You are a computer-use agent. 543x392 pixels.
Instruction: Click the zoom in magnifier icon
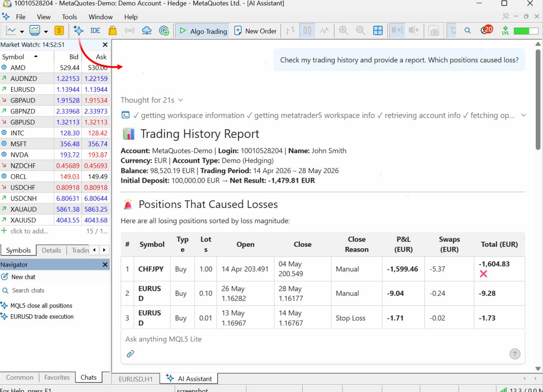343,31
